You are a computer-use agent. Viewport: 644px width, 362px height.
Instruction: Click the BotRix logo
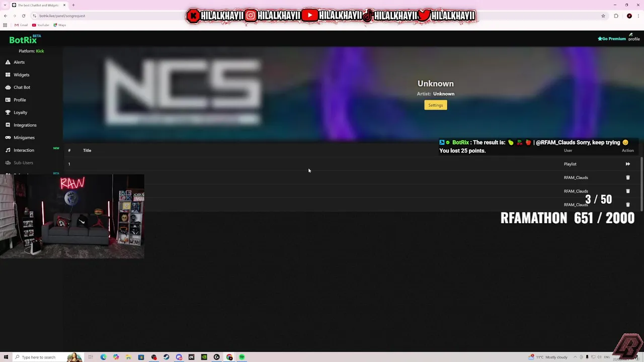[25, 40]
